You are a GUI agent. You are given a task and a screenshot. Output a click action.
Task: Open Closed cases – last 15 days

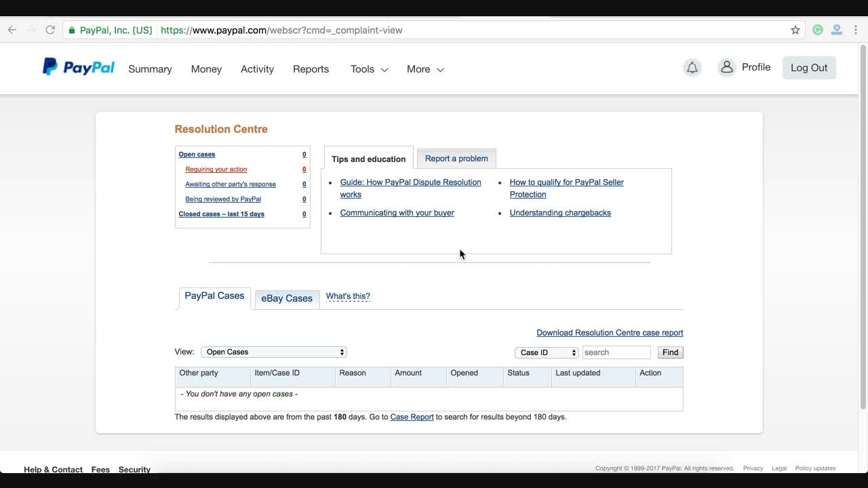[x=222, y=214]
